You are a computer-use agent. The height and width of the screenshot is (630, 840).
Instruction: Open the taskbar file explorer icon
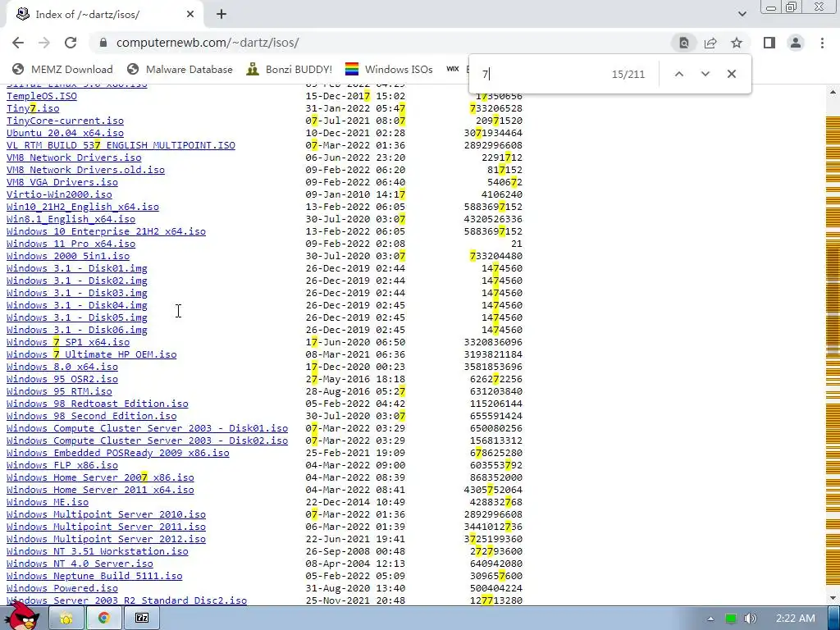(66, 619)
